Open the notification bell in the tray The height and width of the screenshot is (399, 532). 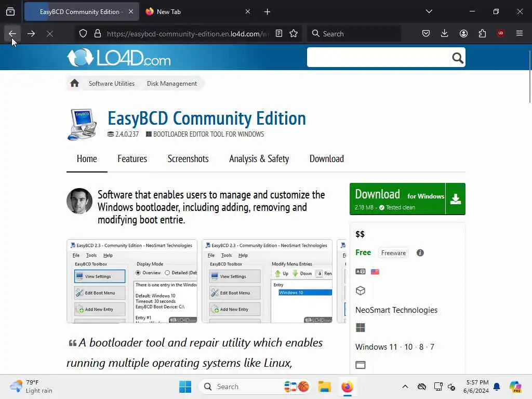point(497,387)
